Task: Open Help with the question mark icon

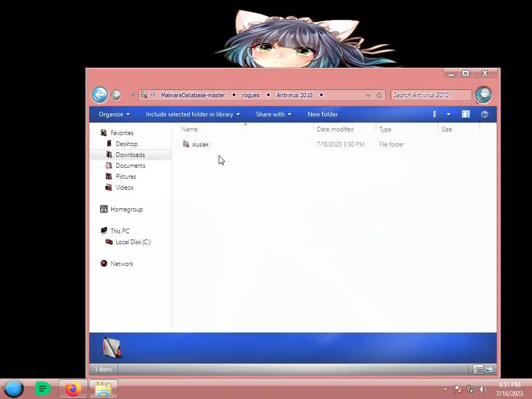Action: pos(485,114)
